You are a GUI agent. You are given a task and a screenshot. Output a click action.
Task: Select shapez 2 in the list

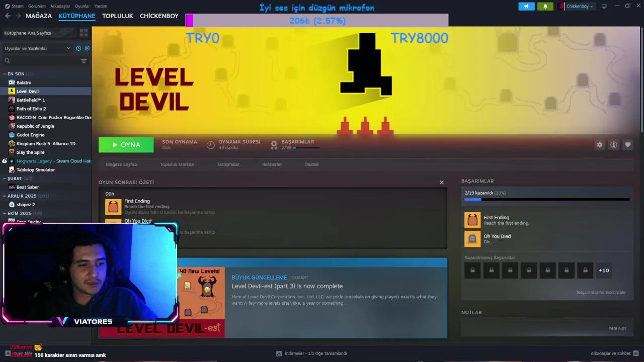pyautogui.click(x=46, y=205)
